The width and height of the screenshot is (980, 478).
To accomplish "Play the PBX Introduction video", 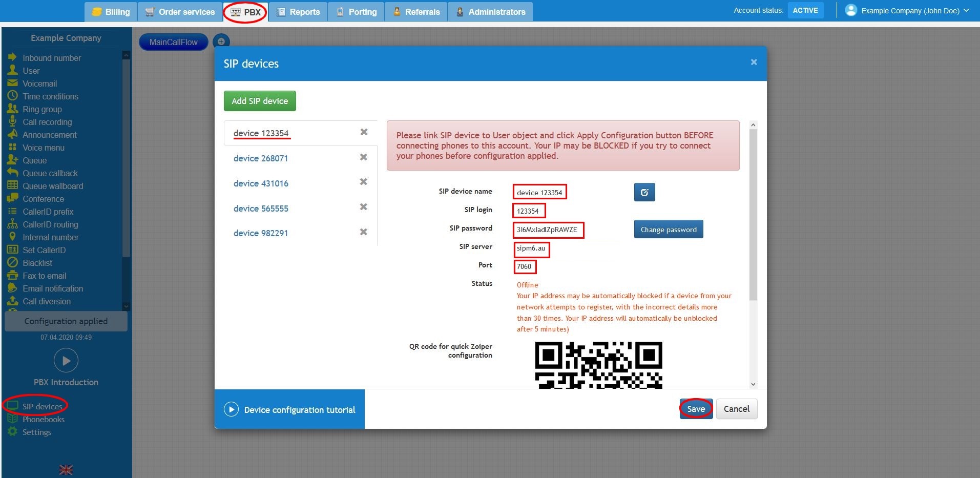I will 66,361.
